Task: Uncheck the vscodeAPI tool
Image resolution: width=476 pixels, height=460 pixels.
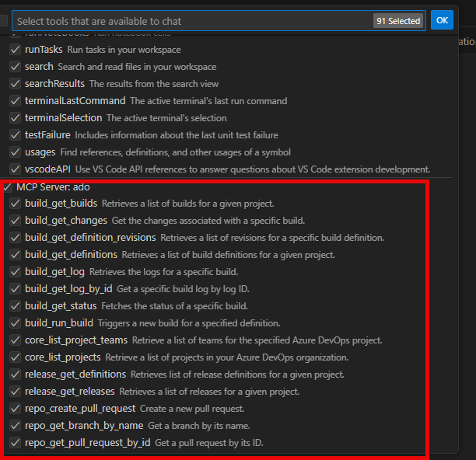Action: 15,169
